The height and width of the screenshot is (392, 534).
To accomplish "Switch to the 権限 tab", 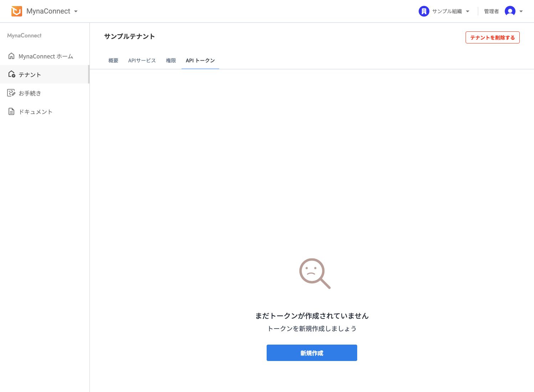I will point(171,61).
